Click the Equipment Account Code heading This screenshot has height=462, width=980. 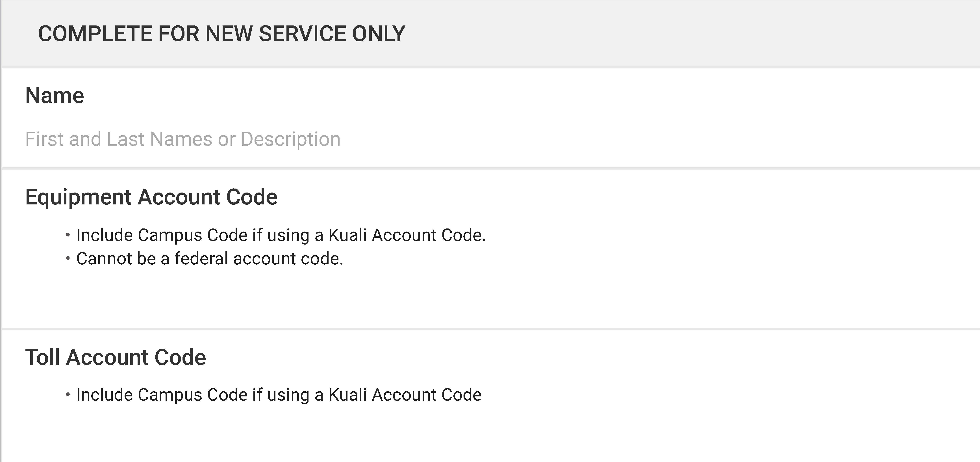(151, 197)
